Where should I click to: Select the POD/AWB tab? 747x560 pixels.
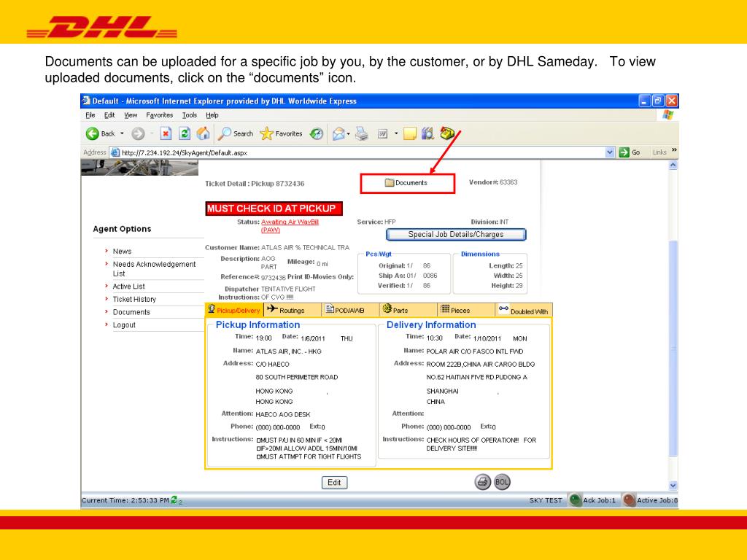[x=350, y=310]
